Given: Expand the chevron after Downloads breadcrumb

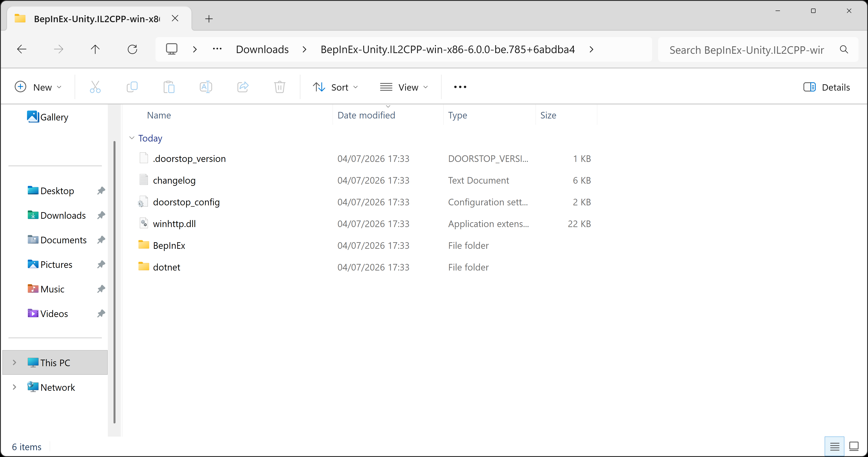Looking at the screenshot, I should point(305,50).
